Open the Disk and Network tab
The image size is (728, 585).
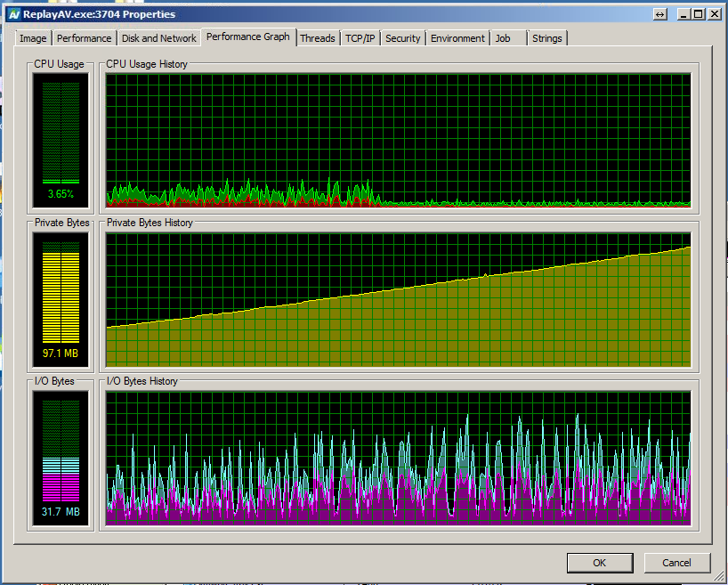158,38
